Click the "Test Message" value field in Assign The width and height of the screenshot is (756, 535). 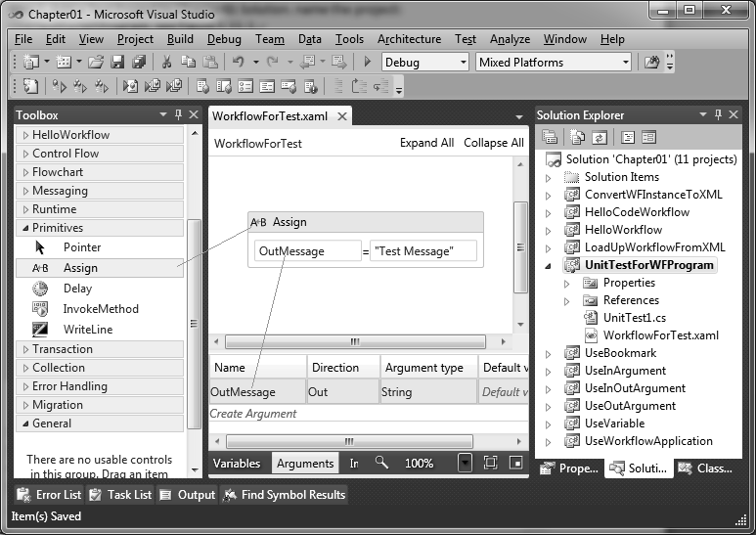point(423,250)
